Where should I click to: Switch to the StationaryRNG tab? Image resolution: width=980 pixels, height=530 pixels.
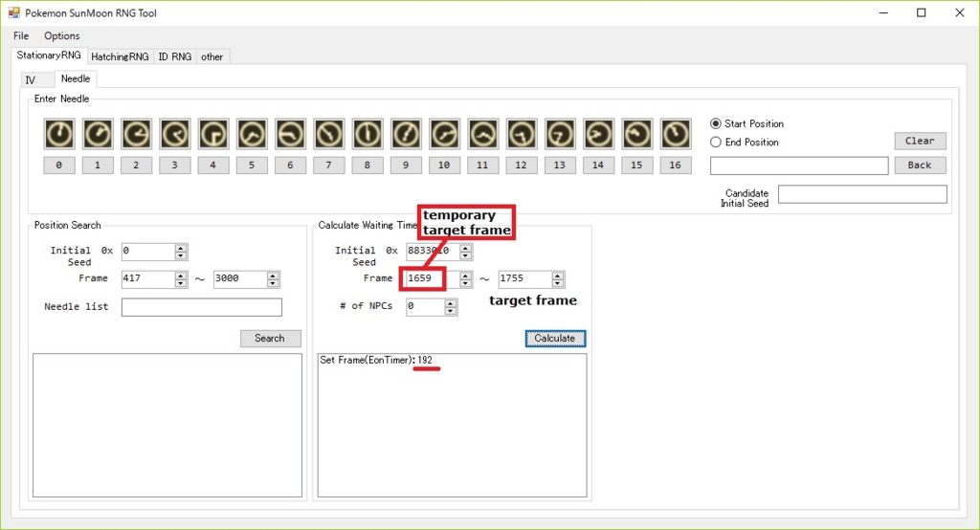tap(49, 55)
